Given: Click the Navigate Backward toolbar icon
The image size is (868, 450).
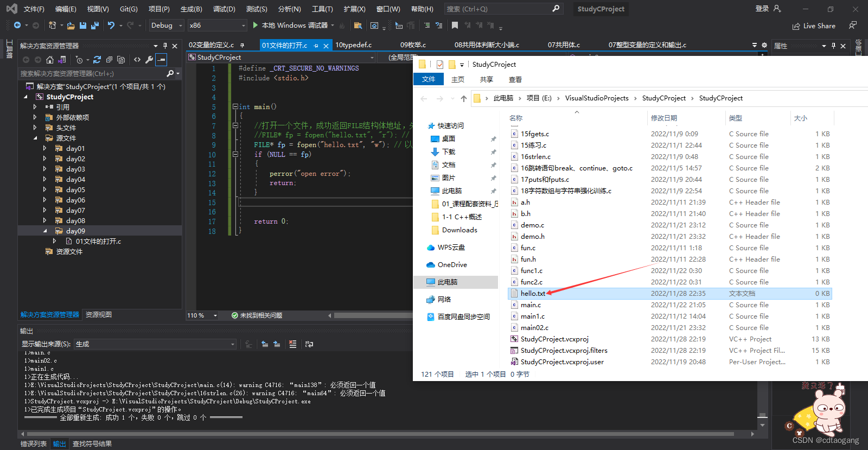Looking at the screenshot, I should (17, 26).
